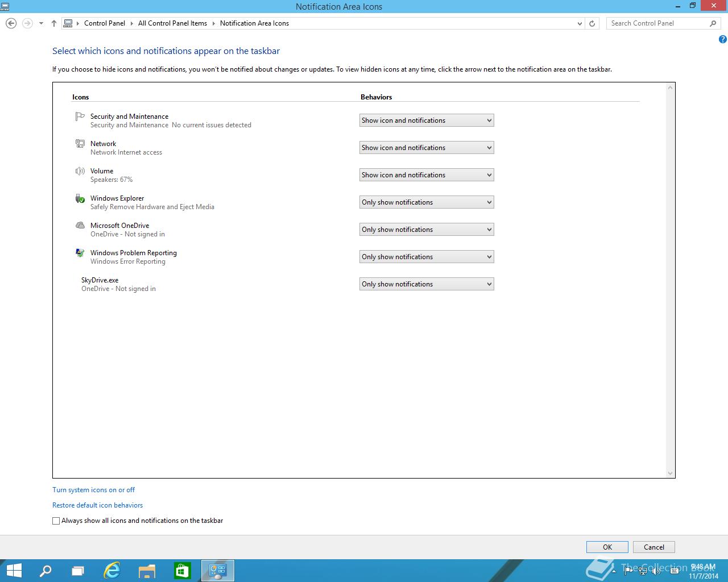Click the SkyDrive.exe entry text

coord(100,280)
